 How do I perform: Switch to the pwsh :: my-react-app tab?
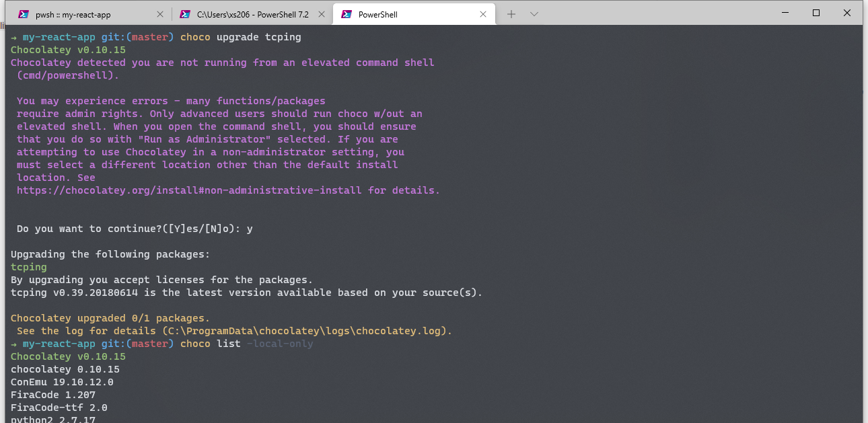pos(89,14)
